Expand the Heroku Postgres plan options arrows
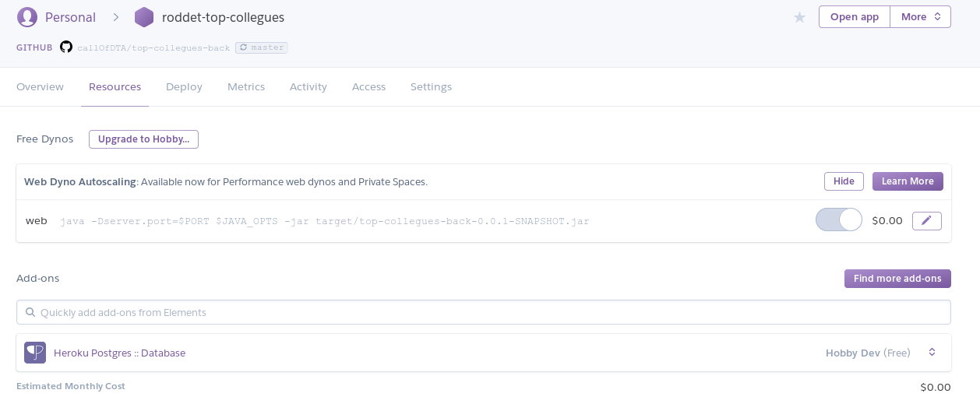Screen dimensions: 980x418 pyautogui.click(x=932, y=353)
